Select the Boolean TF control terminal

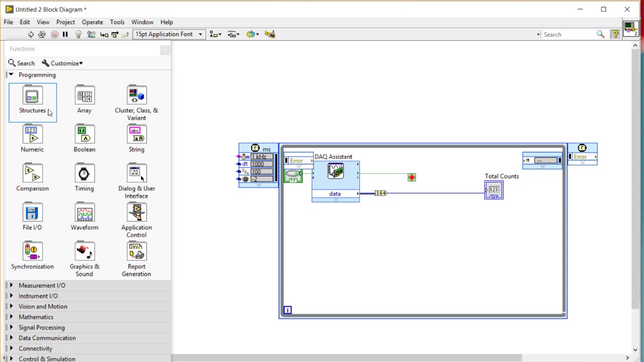click(293, 176)
